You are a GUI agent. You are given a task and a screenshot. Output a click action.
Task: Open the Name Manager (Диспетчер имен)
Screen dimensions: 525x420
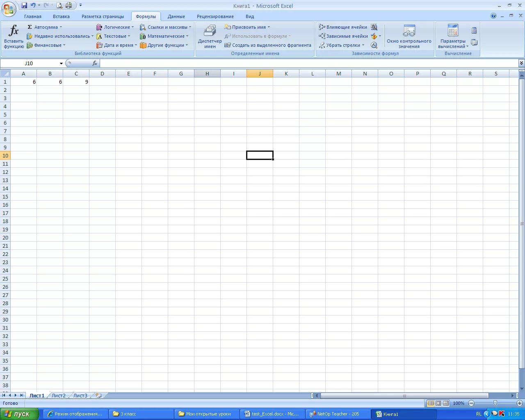tap(210, 37)
